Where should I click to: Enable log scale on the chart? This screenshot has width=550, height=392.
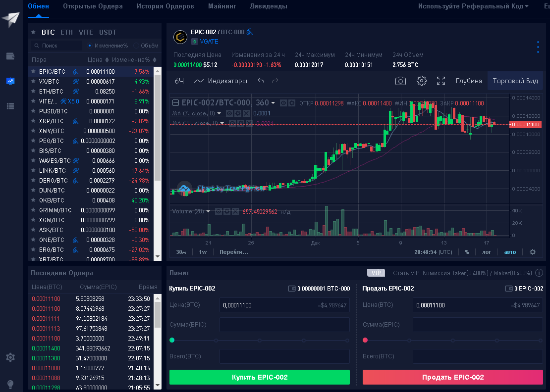click(x=486, y=252)
